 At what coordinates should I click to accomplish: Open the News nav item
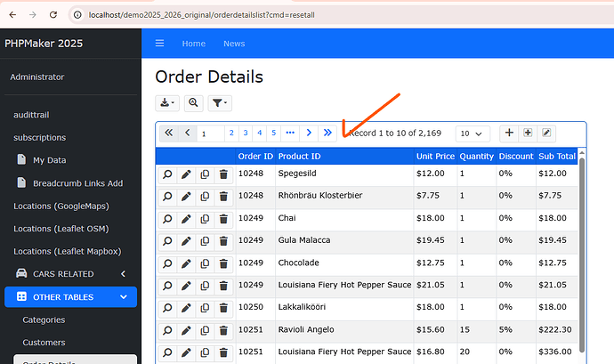(x=234, y=44)
